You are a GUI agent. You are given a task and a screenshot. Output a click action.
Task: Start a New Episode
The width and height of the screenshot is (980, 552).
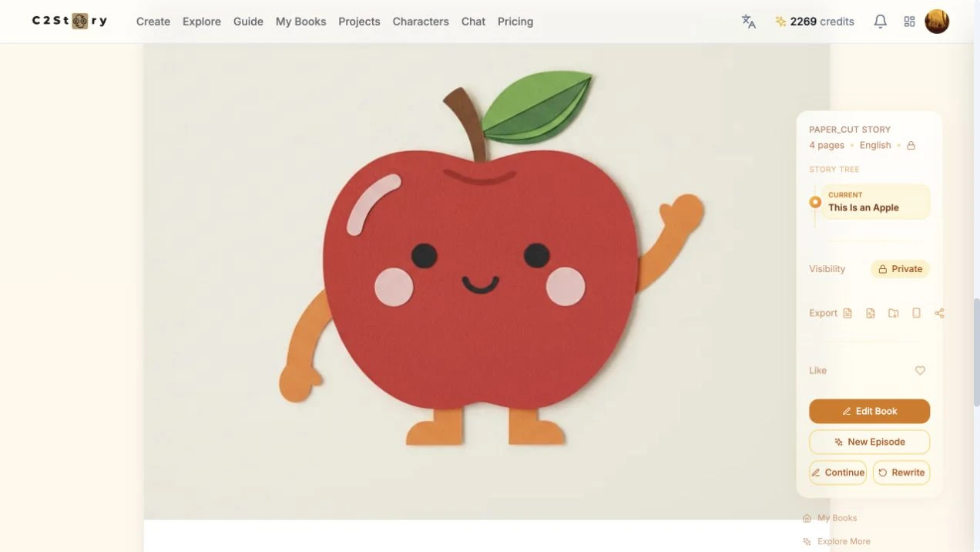click(869, 442)
